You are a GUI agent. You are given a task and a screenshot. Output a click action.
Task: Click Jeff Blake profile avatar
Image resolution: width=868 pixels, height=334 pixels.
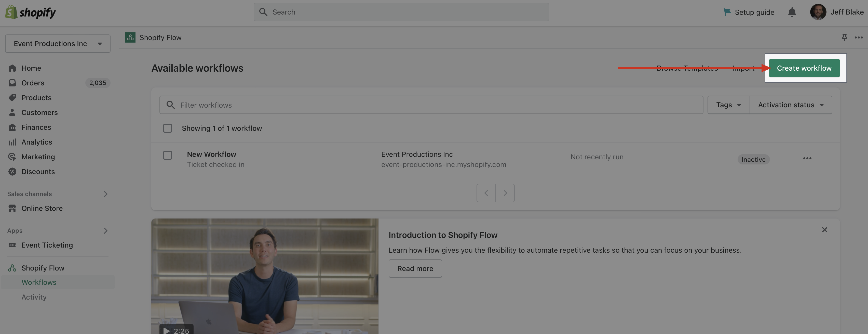[x=818, y=12]
